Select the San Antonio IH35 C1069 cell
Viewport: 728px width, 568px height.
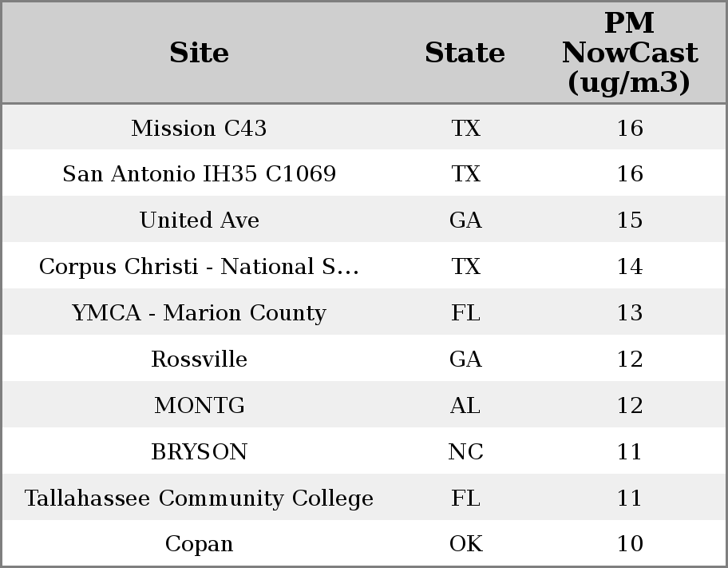[199, 174]
